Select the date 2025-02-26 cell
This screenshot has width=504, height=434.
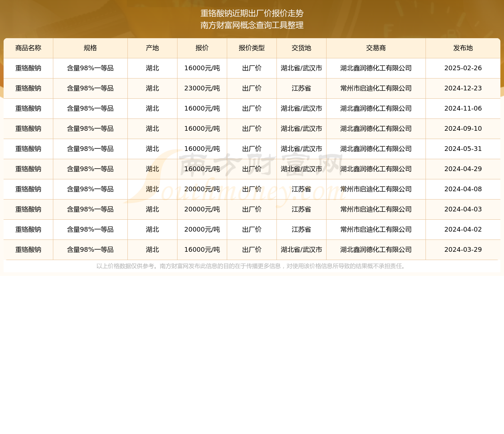463,68
